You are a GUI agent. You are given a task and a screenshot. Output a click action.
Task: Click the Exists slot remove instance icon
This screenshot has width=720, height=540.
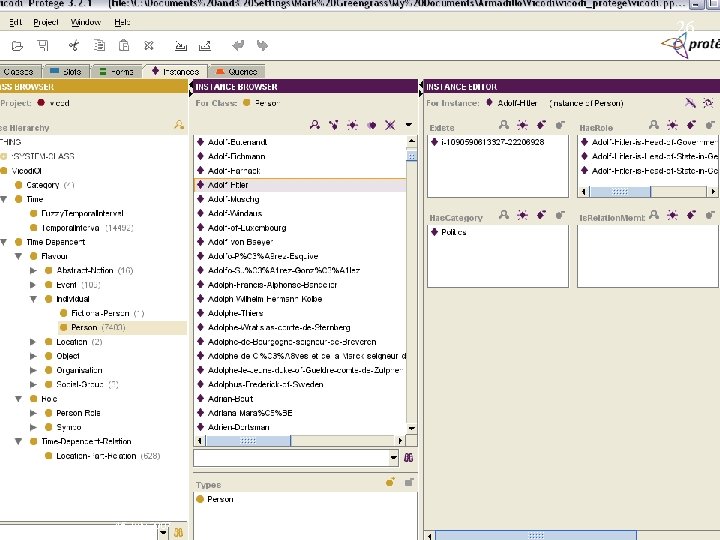(560, 125)
